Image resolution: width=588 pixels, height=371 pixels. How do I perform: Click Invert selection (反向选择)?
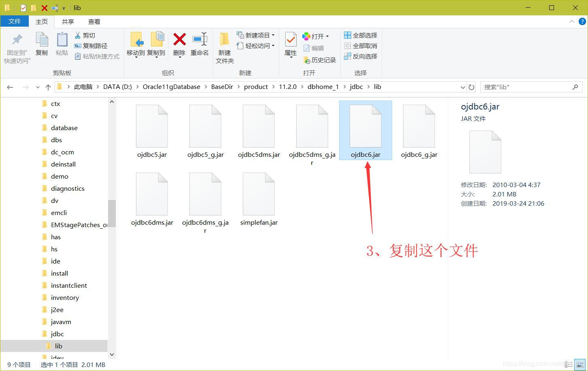click(x=361, y=56)
